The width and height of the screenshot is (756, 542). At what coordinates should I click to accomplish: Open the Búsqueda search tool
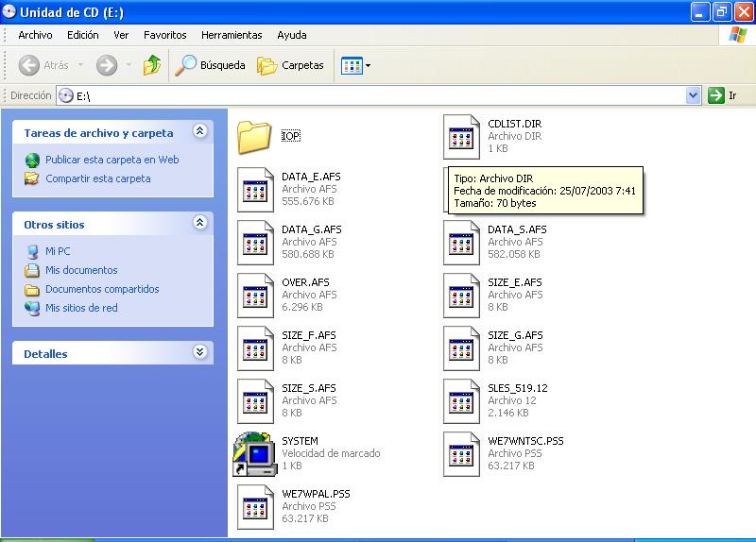click(210, 65)
